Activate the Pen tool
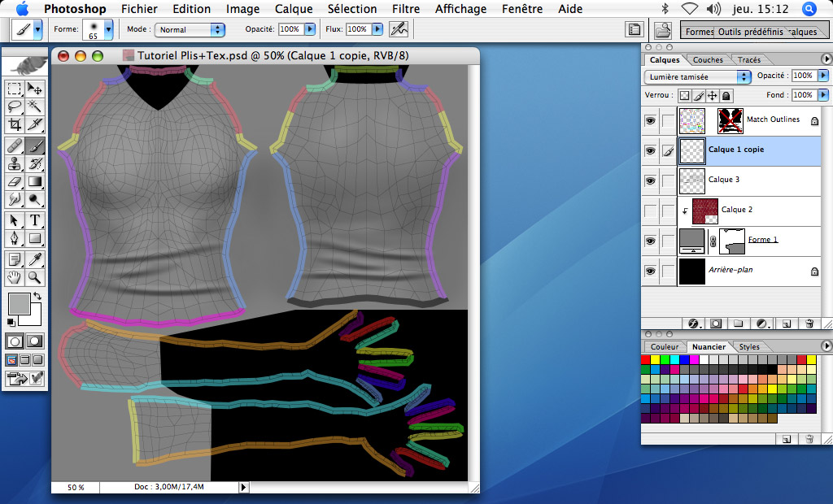 [15, 238]
